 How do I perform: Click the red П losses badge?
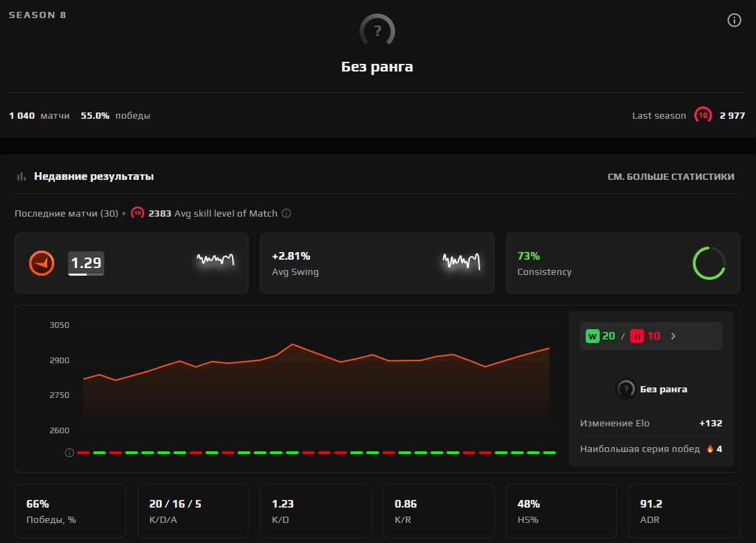[x=637, y=336]
